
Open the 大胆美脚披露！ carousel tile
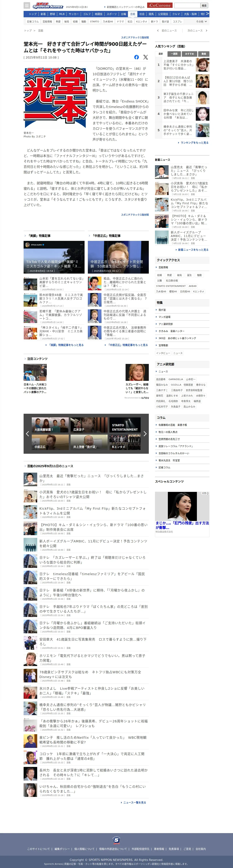50,425
